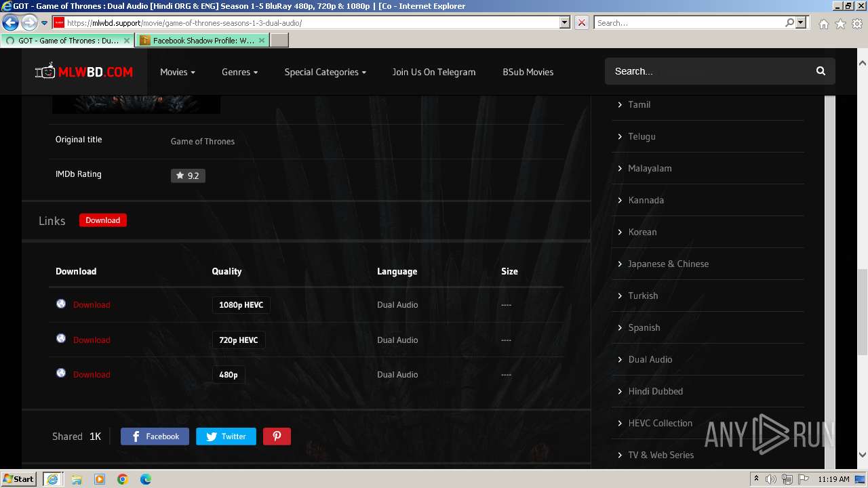Click globe icon beside 1080p HEVC download
The width and height of the screenshot is (868, 488).
(61, 304)
